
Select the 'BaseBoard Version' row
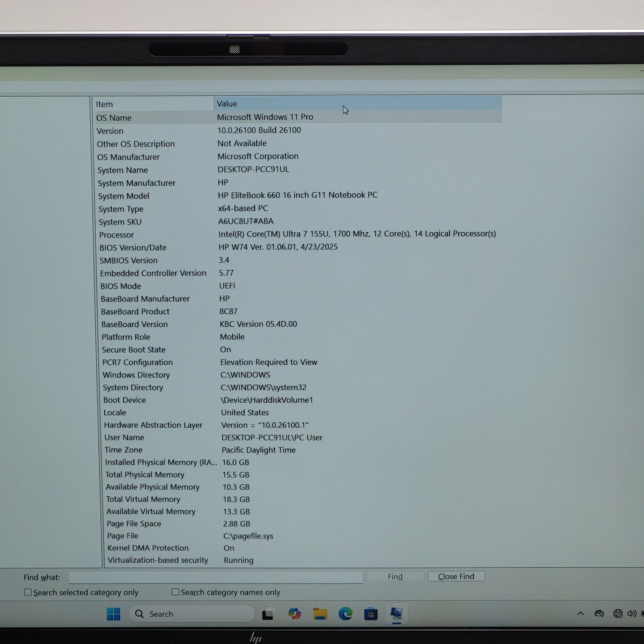click(134, 324)
